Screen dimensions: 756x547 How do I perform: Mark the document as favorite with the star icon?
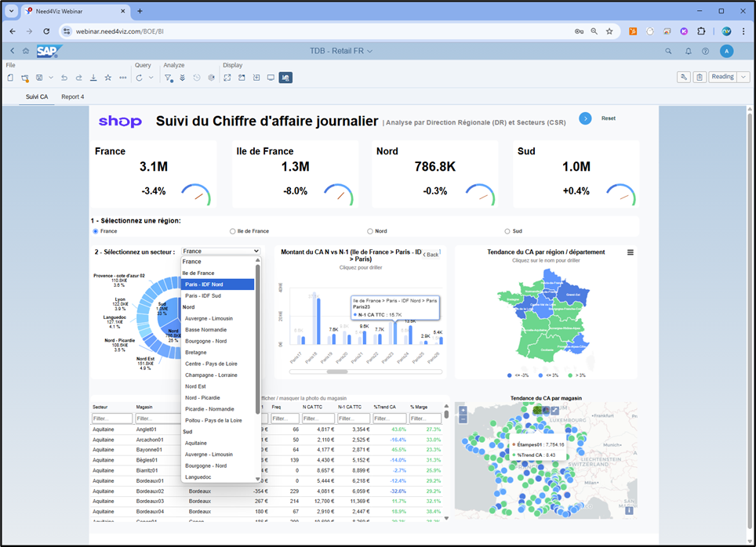coord(107,78)
